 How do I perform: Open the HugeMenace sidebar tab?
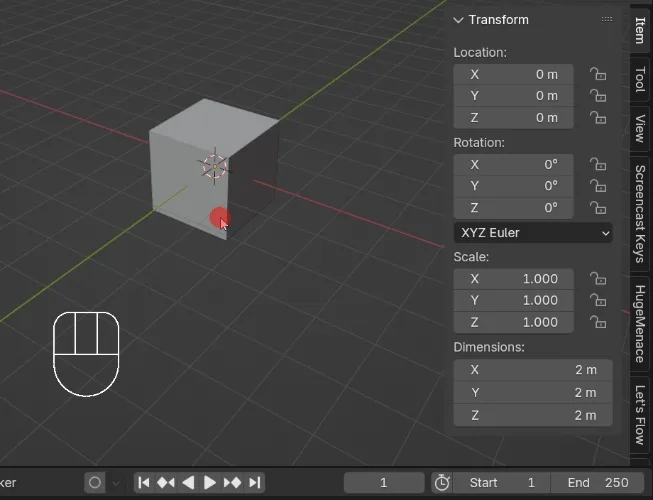pos(640,323)
